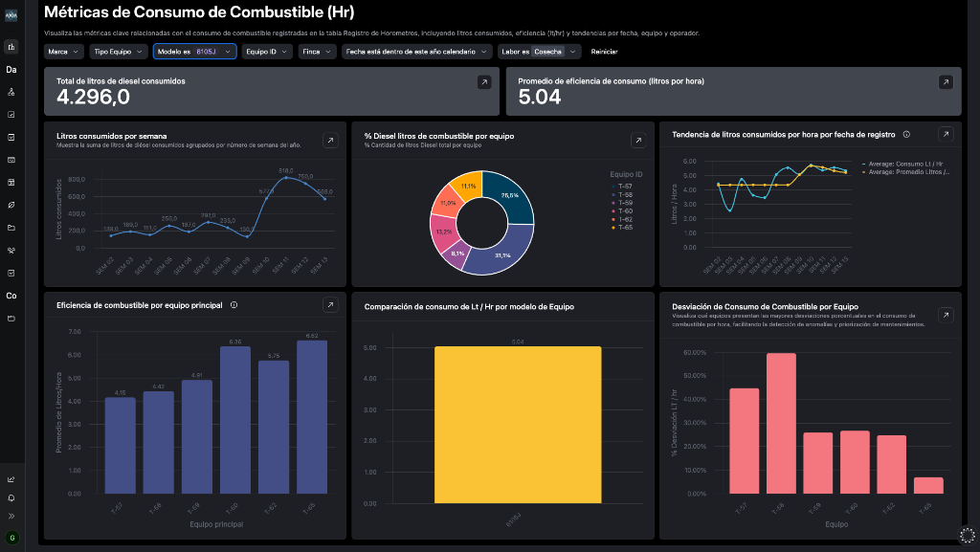Click the 818,0 peak point on weekly line

click(x=285, y=178)
